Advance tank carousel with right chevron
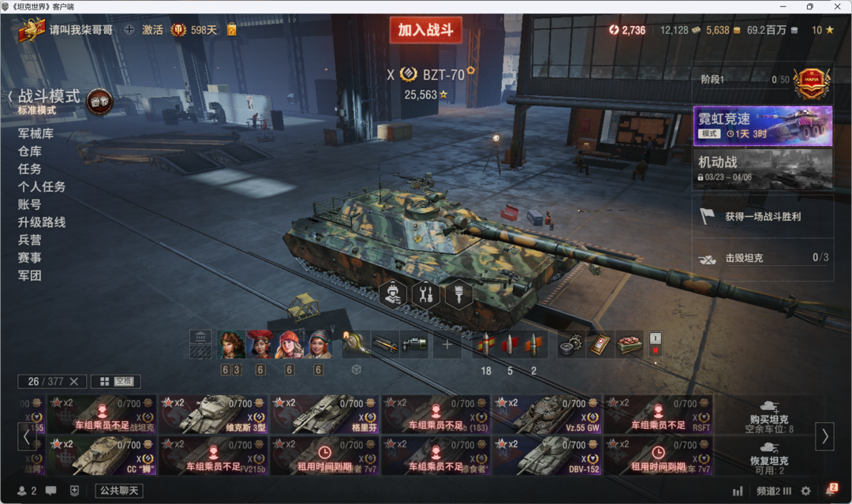Image resolution: width=852 pixels, height=504 pixels. [825, 435]
